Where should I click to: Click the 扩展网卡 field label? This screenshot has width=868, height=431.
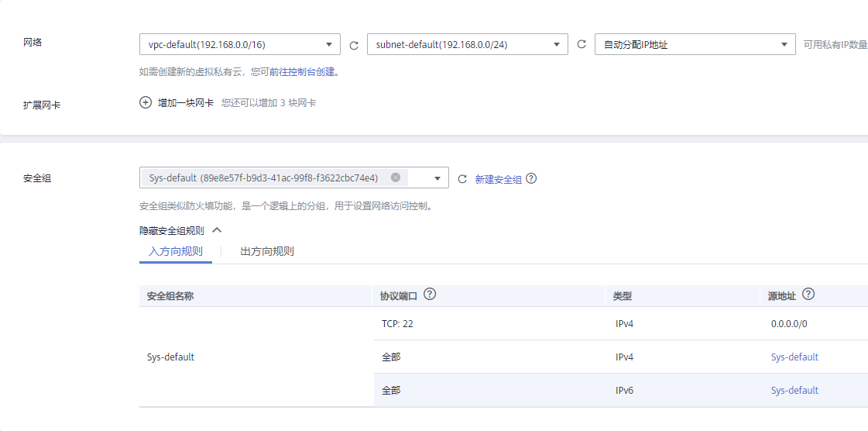pos(42,105)
